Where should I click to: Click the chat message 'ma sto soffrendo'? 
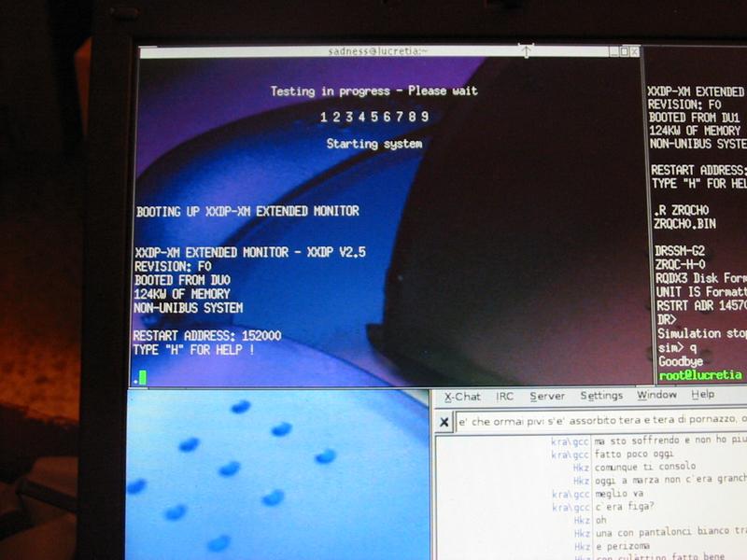pos(670,441)
